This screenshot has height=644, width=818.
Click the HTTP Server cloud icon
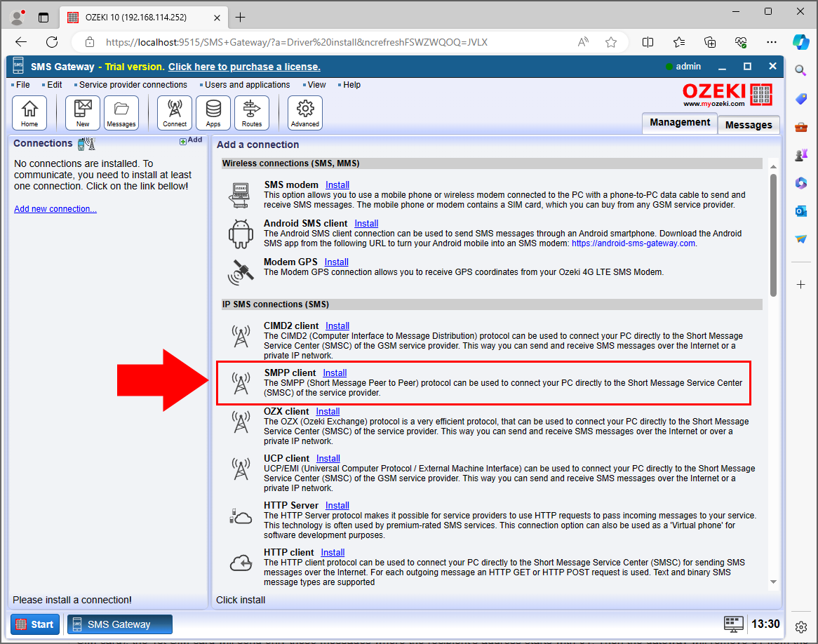[x=241, y=516]
